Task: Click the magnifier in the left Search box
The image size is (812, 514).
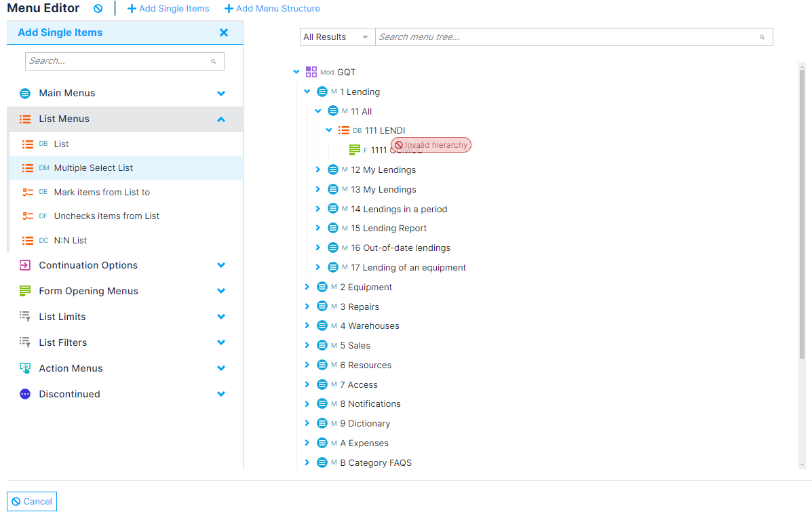Action: (x=214, y=61)
